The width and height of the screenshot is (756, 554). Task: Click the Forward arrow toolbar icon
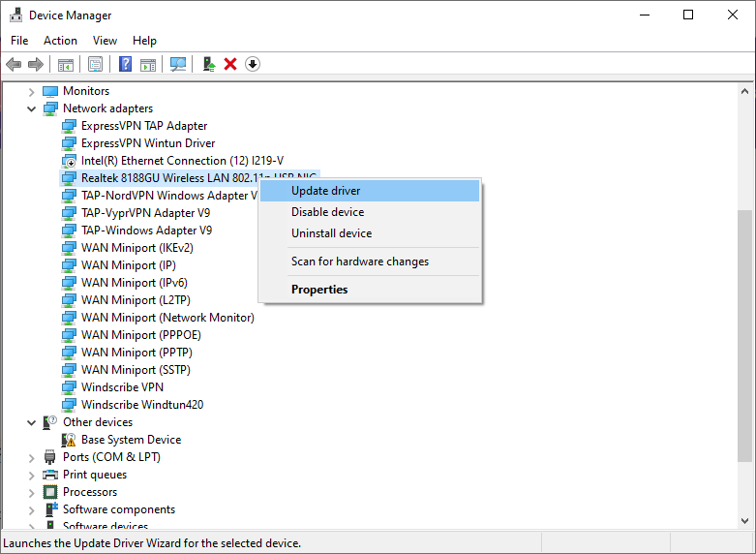[x=36, y=64]
